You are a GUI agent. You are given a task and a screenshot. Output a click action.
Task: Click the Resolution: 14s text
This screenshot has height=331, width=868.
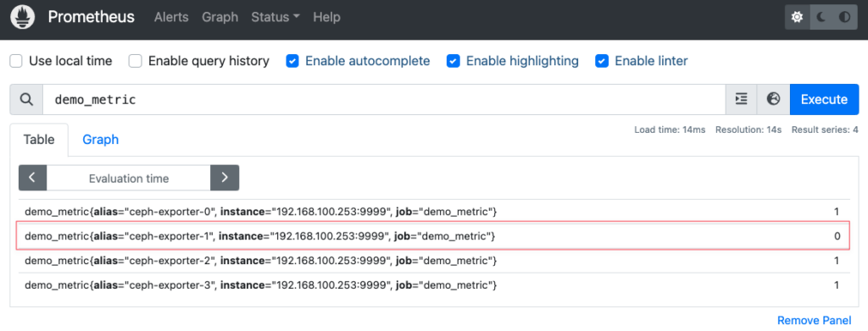[748, 130]
